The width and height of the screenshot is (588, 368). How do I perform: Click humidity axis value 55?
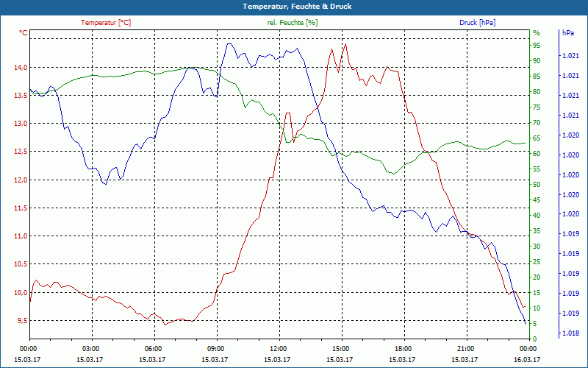point(537,169)
